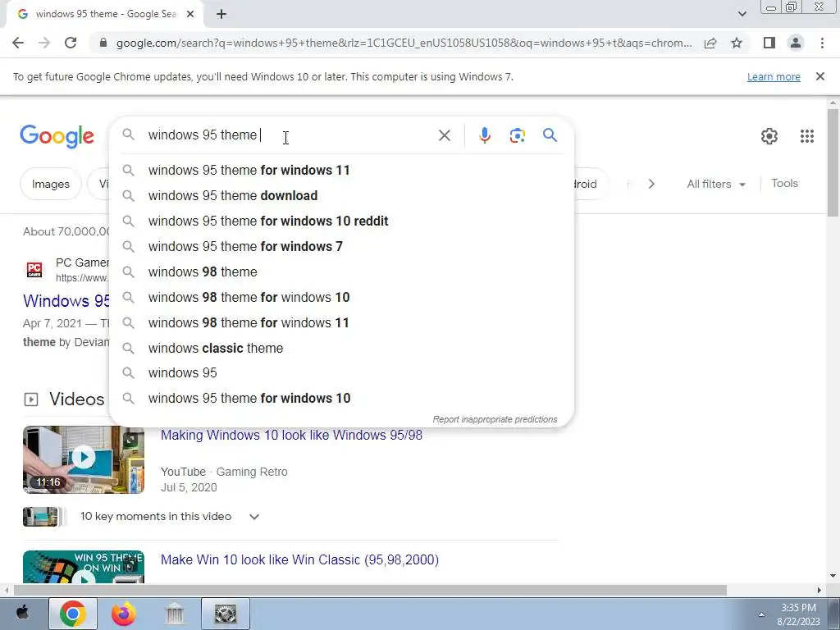840x630 pixels.
Task: Click the Google logo
Action: click(x=57, y=136)
